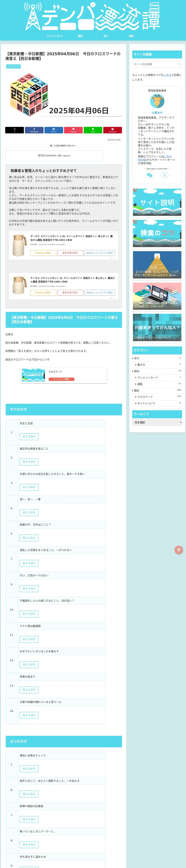Search 楽天市場 for TTB-1501 pot
The image size is (186, 868).
[x=70, y=253]
